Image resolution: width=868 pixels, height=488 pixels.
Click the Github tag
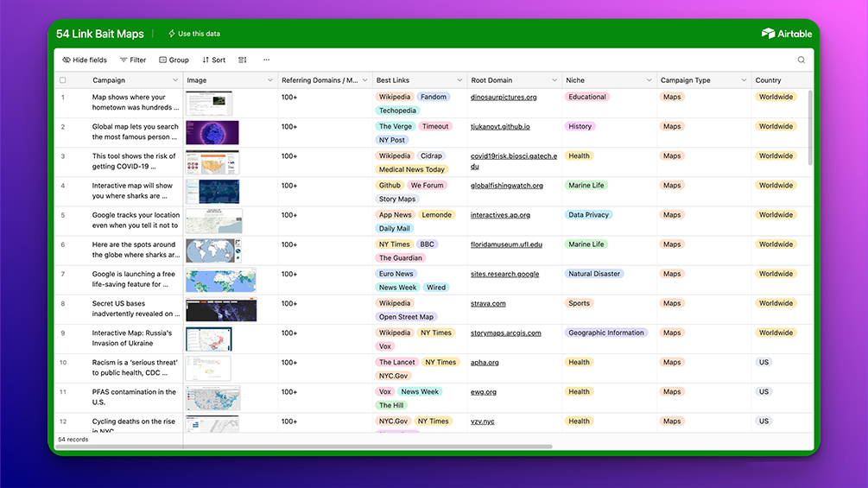pos(390,186)
